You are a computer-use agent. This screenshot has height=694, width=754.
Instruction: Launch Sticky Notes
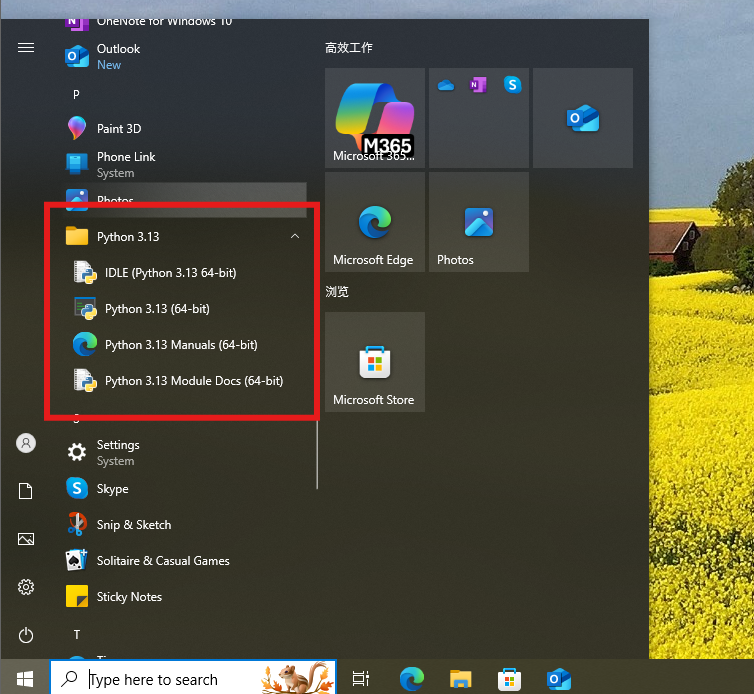coord(128,597)
